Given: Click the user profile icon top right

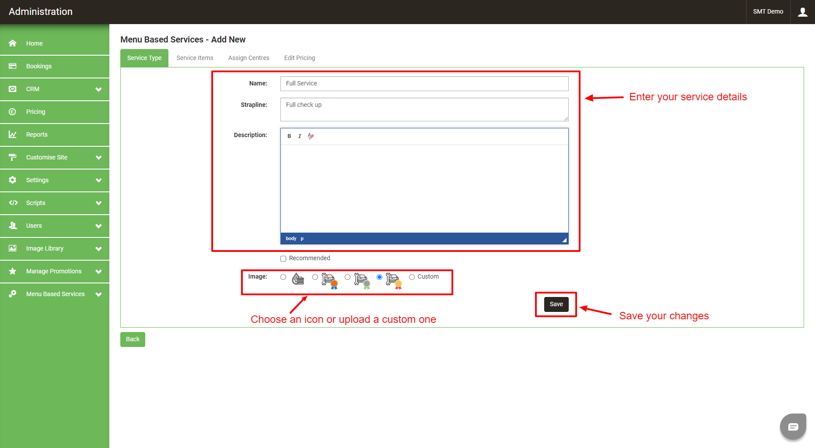Looking at the screenshot, I should [802, 12].
